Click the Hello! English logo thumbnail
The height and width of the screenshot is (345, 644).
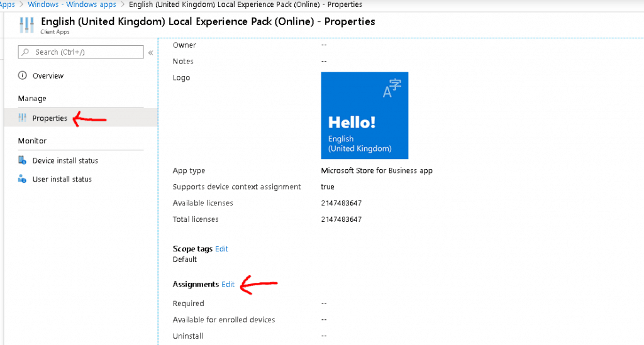(365, 115)
